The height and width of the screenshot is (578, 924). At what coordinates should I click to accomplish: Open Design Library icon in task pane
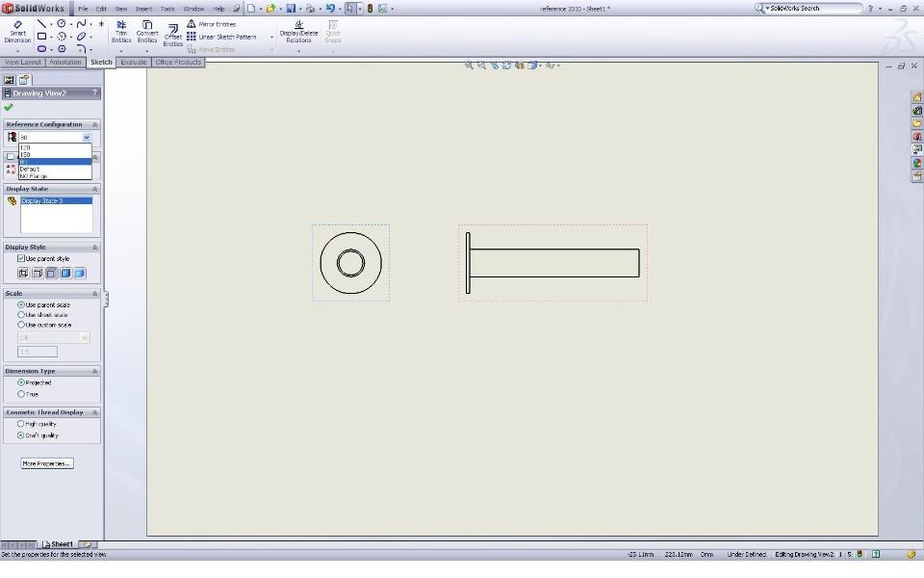pyautogui.click(x=917, y=110)
